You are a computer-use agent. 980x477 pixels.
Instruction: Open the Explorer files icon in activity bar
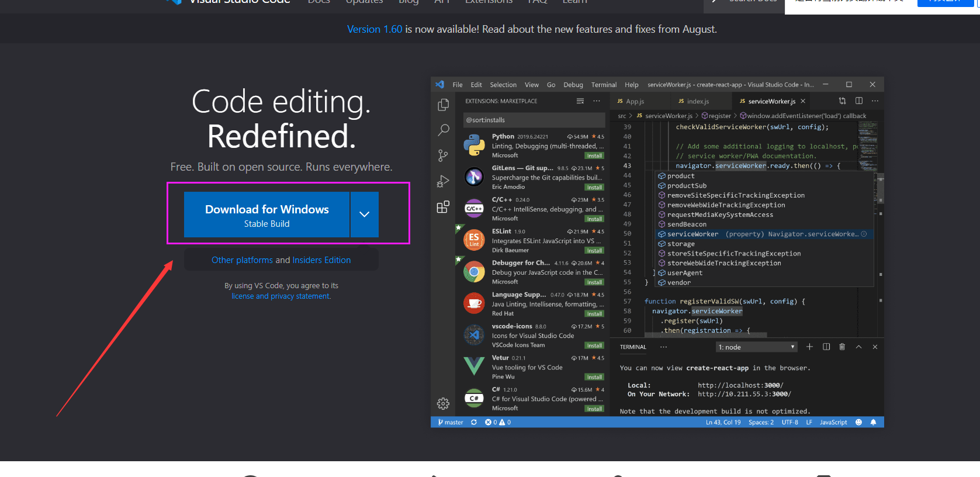click(444, 105)
